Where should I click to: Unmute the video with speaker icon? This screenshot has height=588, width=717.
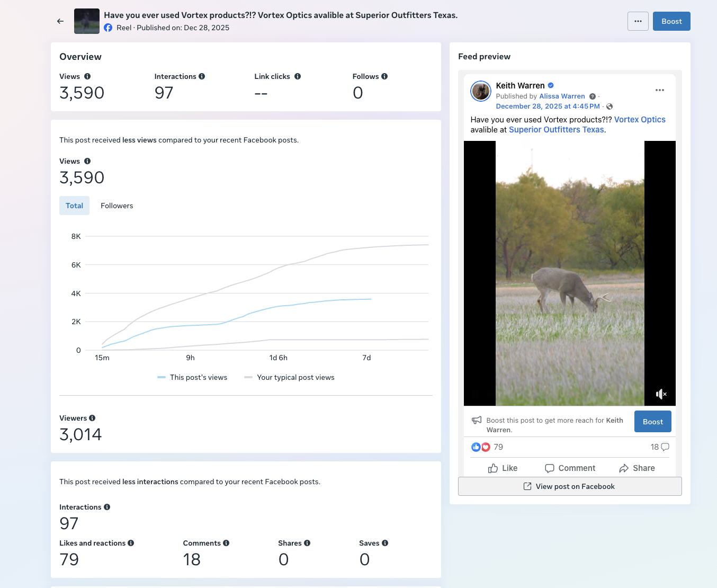[661, 394]
